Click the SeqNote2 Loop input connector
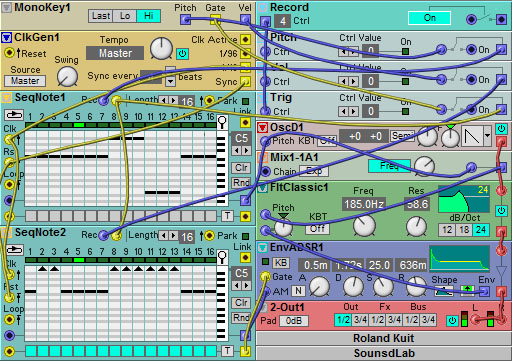Viewport: 512px width, 361px height. click(x=9, y=319)
